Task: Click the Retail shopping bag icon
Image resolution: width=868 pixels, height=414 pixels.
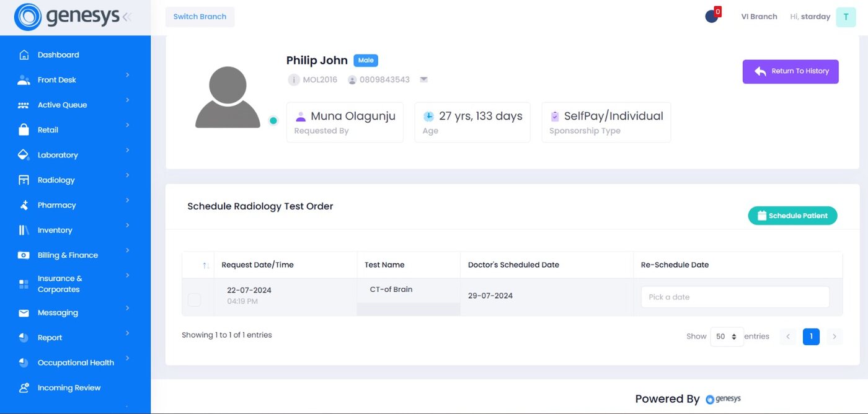Action: 24,130
